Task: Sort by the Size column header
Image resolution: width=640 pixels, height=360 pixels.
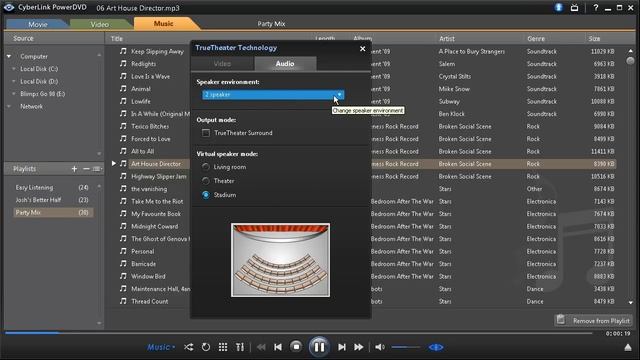Action: 594,39
